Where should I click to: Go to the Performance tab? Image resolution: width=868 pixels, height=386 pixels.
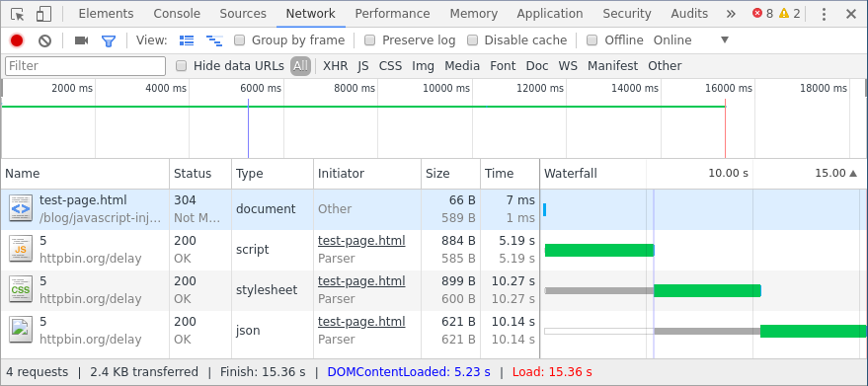(392, 13)
